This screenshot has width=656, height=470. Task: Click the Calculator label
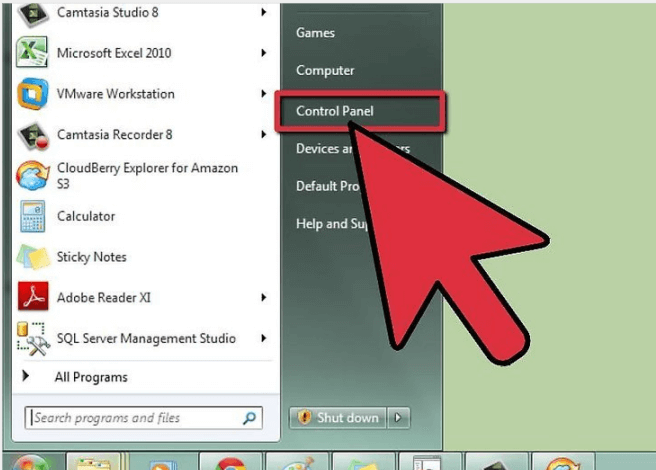pyautogui.click(x=86, y=216)
